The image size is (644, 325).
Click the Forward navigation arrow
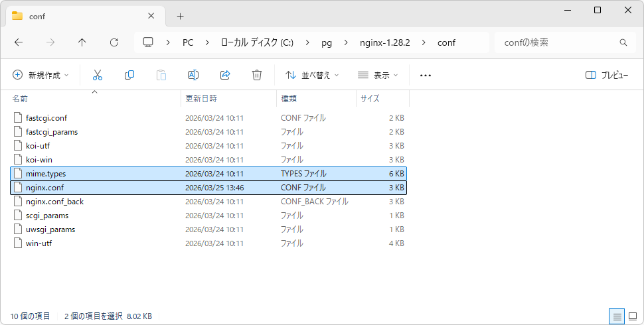click(50, 42)
